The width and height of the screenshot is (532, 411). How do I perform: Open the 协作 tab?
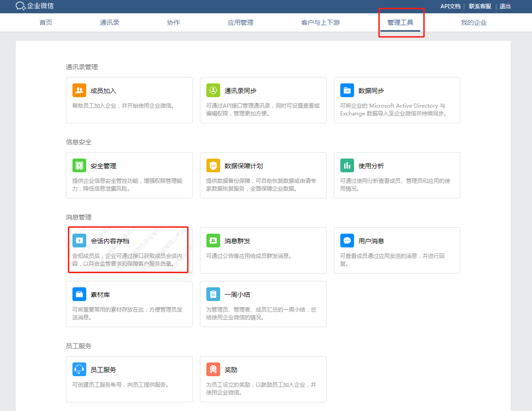(x=173, y=23)
